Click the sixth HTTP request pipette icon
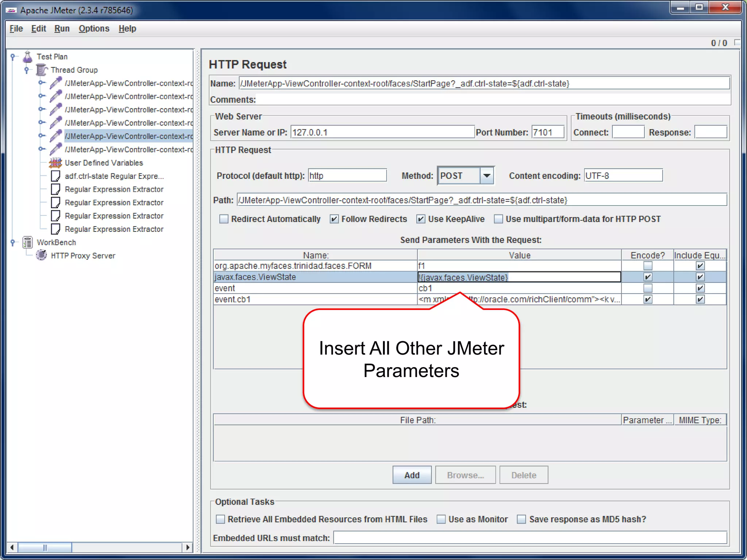 click(x=55, y=149)
